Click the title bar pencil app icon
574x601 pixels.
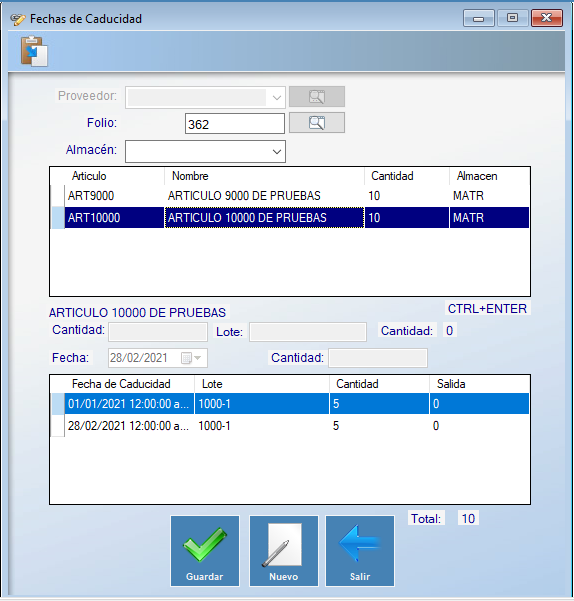point(18,19)
